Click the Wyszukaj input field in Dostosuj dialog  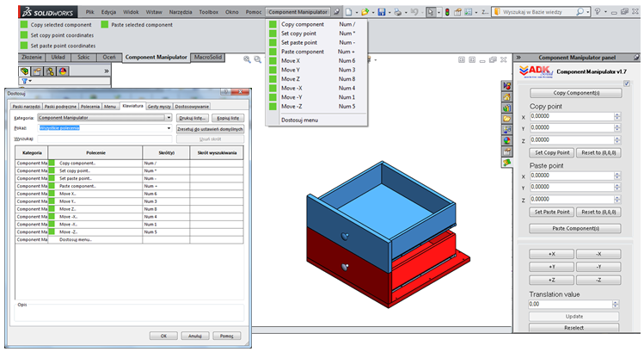pyautogui.click(x=105, y=139)
